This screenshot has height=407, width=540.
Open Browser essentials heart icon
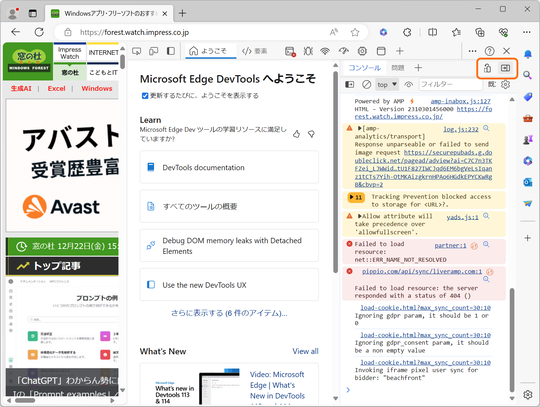pyautogui.click(x=503, y=32)
